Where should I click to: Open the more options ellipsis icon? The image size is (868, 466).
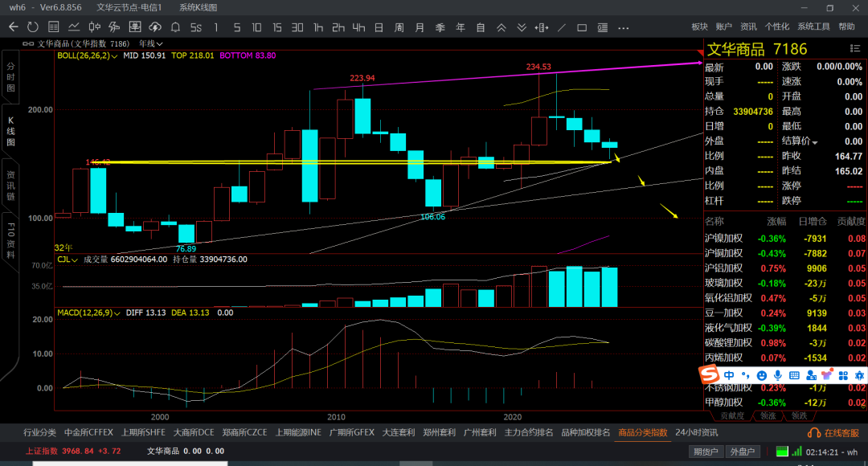point(624,27)
